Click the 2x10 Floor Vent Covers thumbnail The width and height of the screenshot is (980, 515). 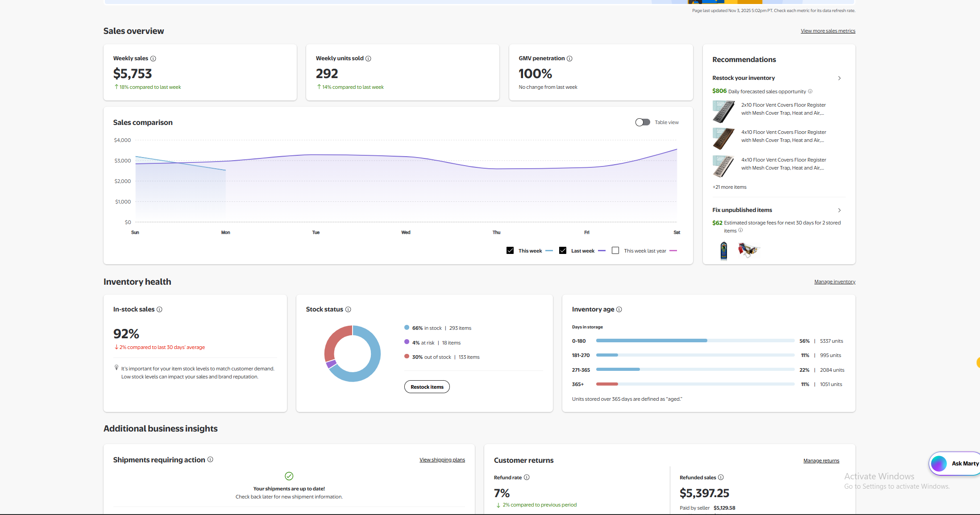(723, 112)
